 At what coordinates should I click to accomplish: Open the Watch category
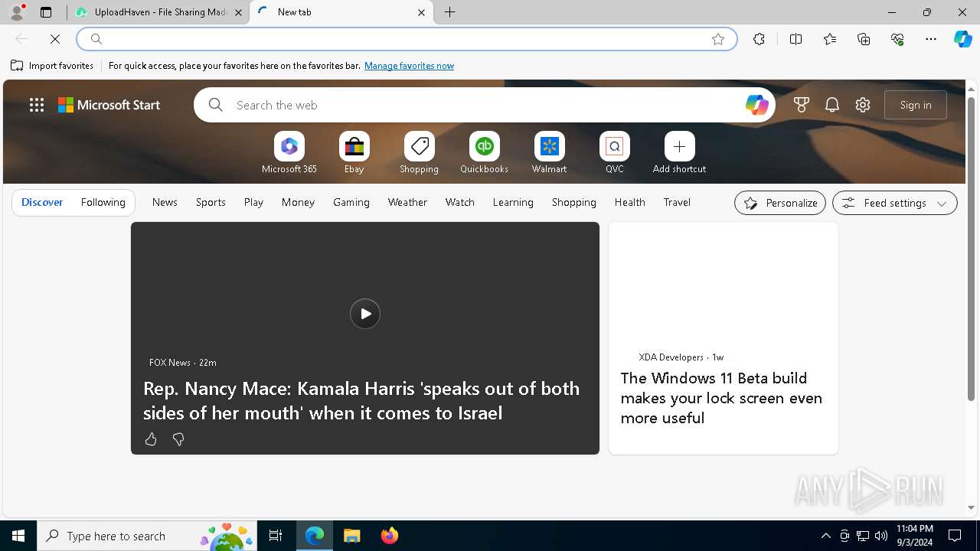pos(460,202)
